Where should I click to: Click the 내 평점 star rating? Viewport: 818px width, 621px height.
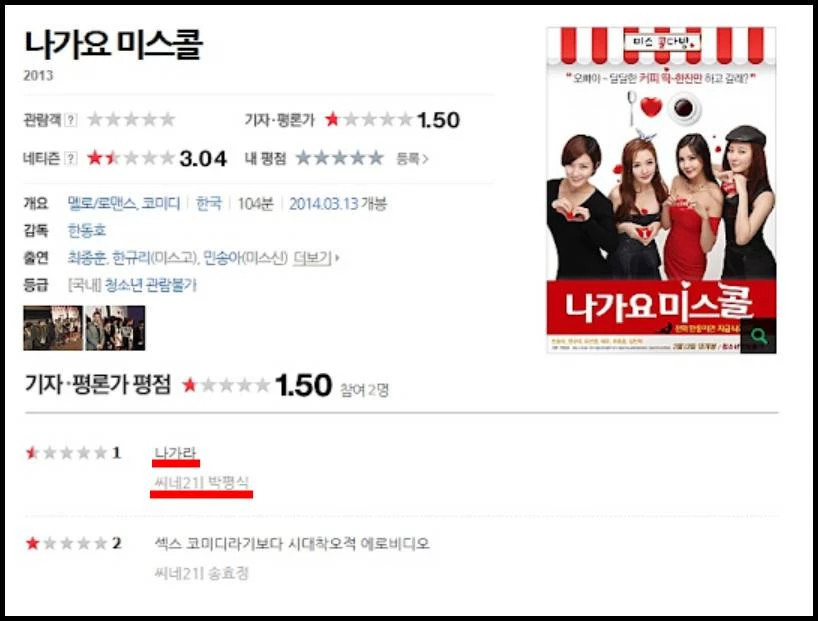(x=340, y=158)
